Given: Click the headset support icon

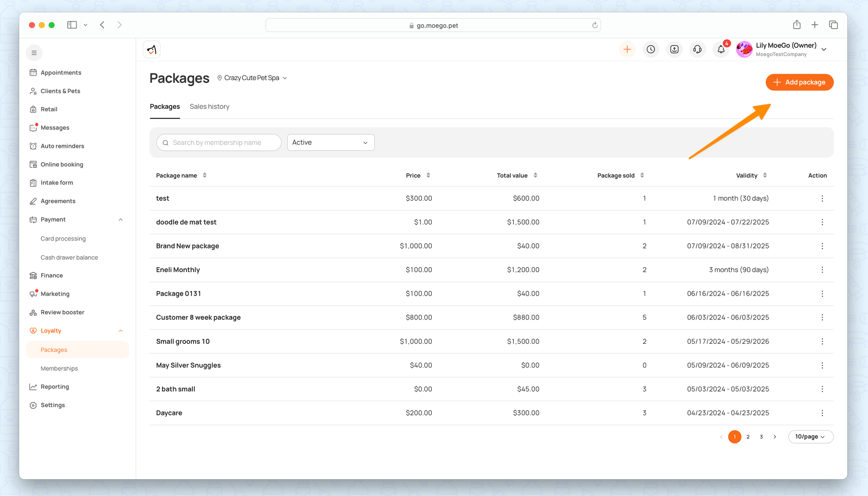Looking at the screenshot, I should click(x=697, y=49).
